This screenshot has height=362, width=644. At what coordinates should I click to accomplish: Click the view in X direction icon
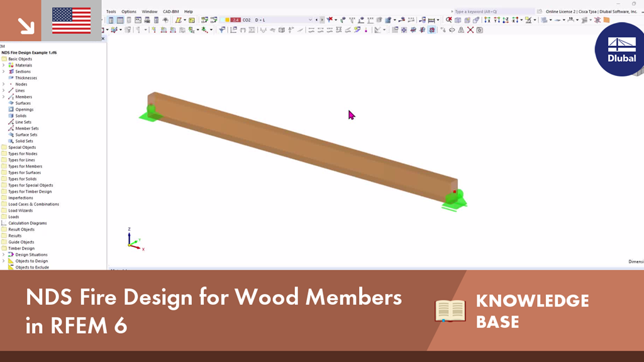487,19
